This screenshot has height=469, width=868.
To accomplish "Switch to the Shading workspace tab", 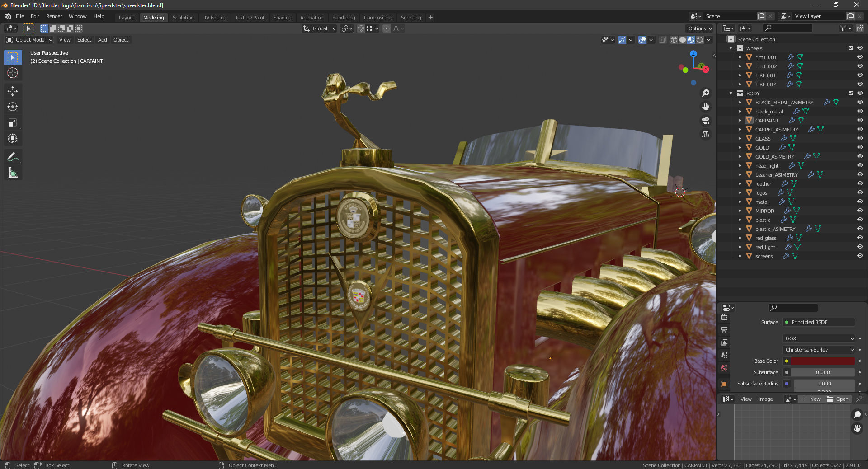I will pyautogui.click(x=282, y=18).
